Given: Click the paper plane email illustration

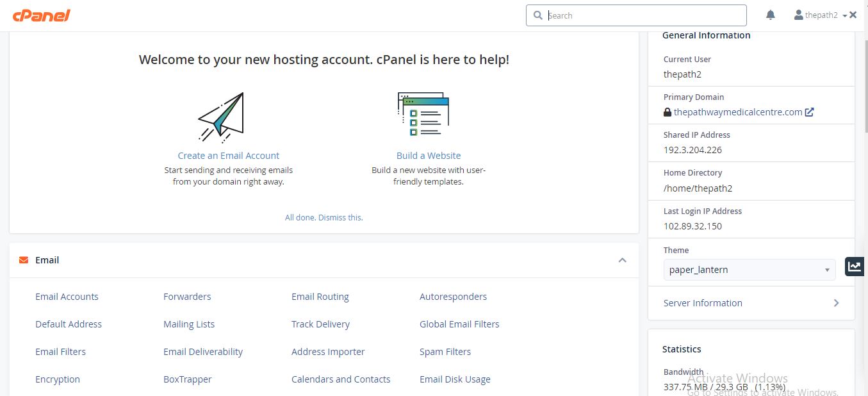Looking at the screenshot, I should coord(222,117).
